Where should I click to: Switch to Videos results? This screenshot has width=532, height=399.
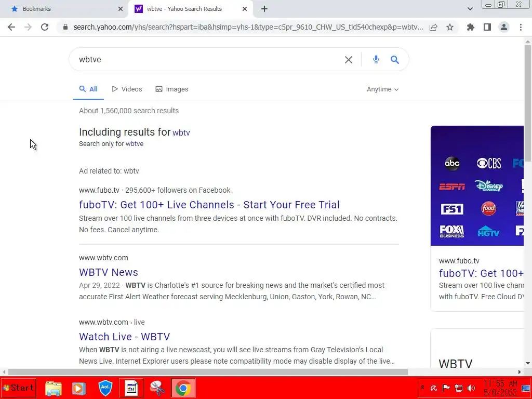127,89
